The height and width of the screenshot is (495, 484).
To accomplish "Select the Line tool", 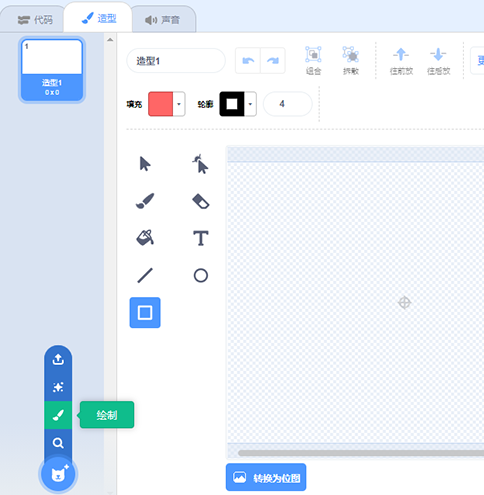I will [x=145, y=275].
